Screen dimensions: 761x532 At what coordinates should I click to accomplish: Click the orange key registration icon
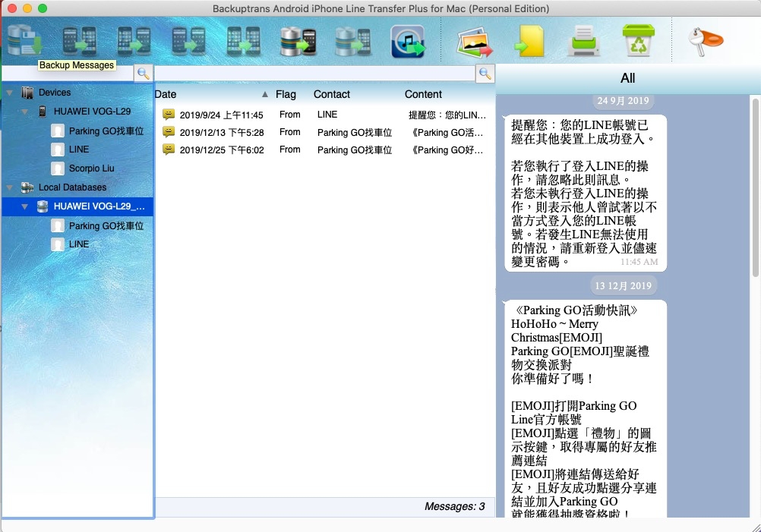click(x=705, y=40)
